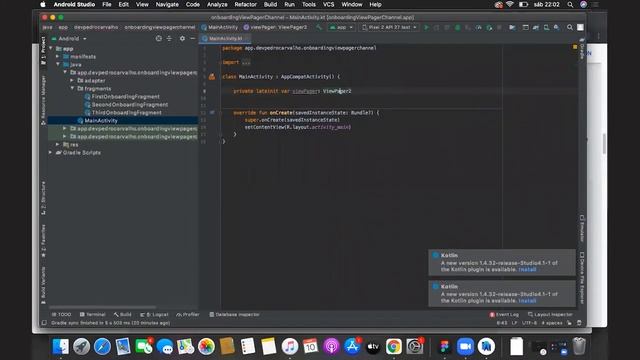The width and height of the screenshot is (640, 360).
Task: Click the Project panel horizontal scrollbar
Action: [x=102, y=307]
